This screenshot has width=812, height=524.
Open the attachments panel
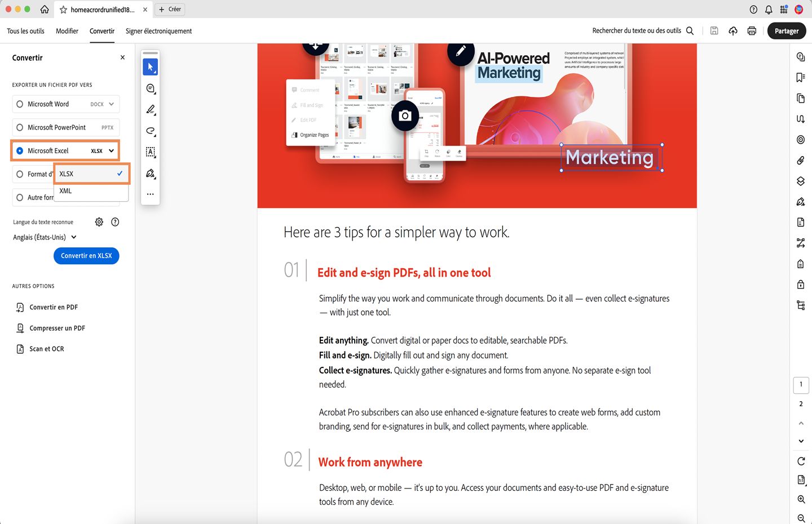click(800, 160)
